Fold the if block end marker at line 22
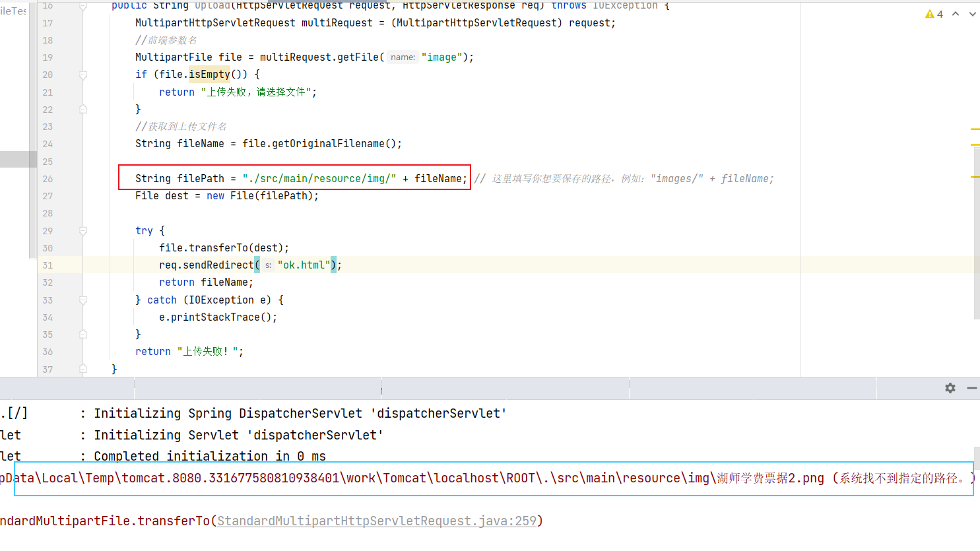Screen dimensions: 980x551 (x=83, y=109)
